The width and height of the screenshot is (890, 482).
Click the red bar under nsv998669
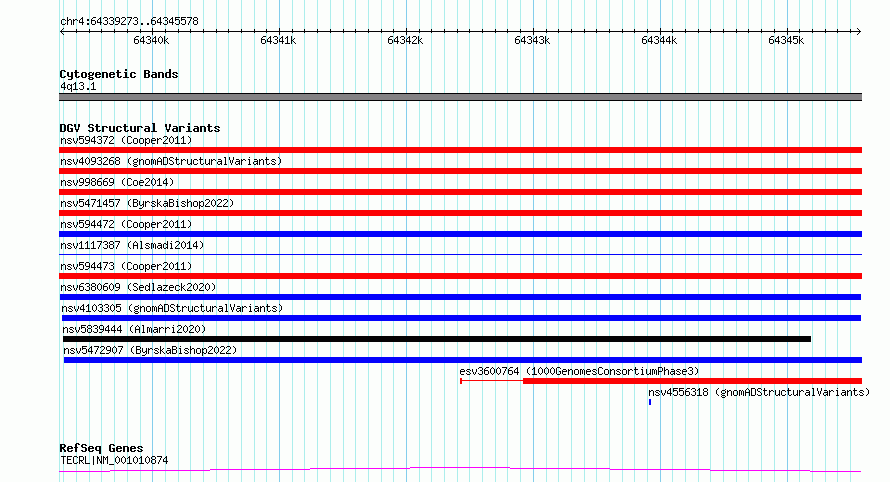click(x=460, y=192)
